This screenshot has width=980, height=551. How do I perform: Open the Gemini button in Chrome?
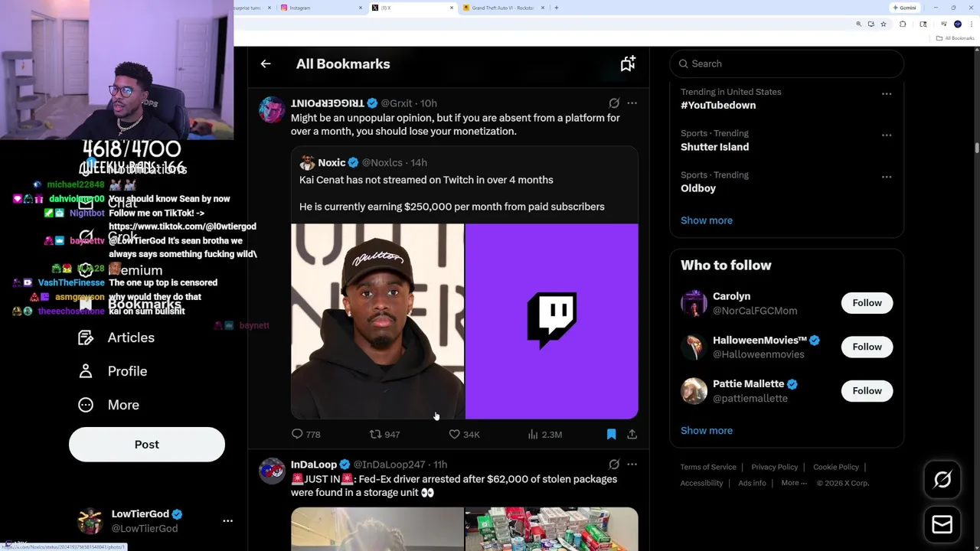pos(904,8)
